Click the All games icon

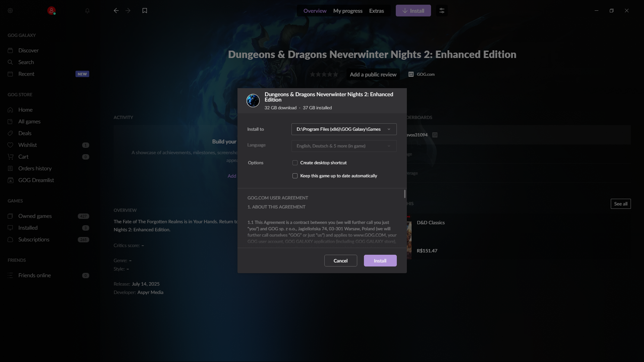[x=10, y=121]
